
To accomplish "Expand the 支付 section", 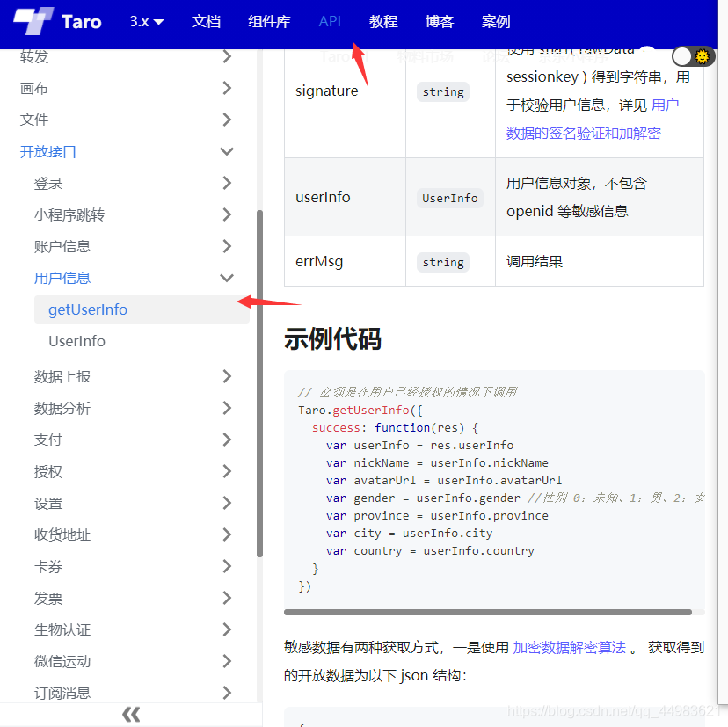I will (x=48, y=440).
